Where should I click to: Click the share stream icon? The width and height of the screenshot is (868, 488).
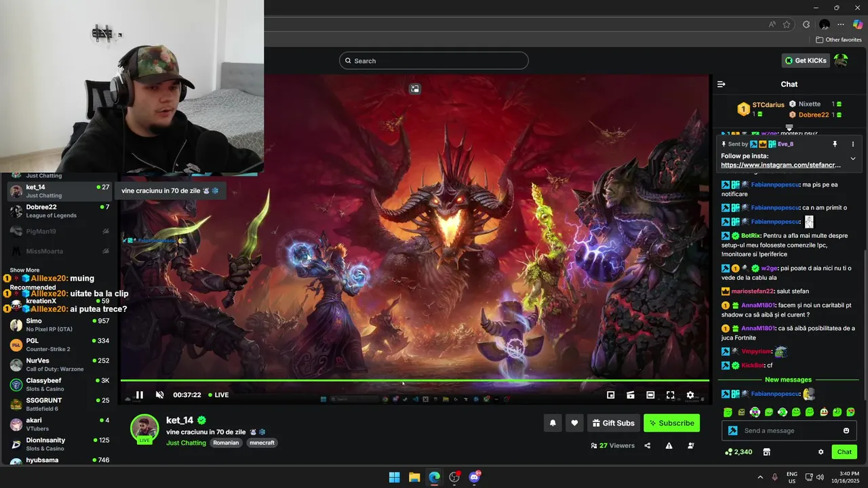647,445
